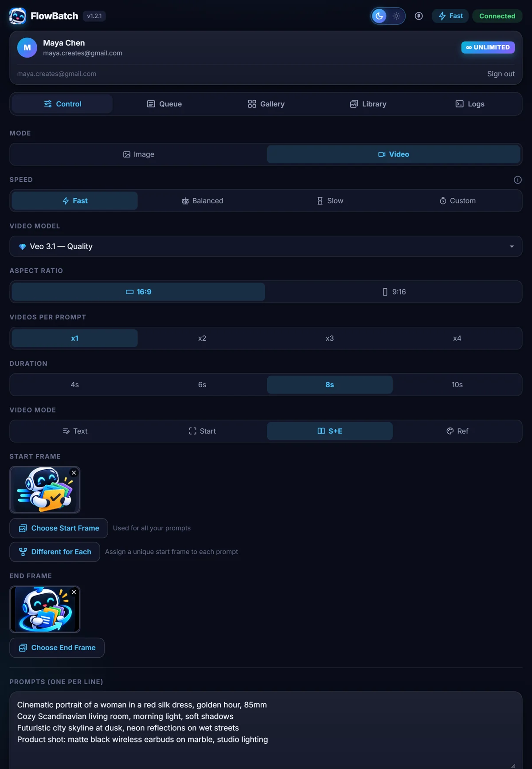The width and height of the screenshot is (532, 769).
Task: Select 9:16 aspect ratio
Action: 394,292
